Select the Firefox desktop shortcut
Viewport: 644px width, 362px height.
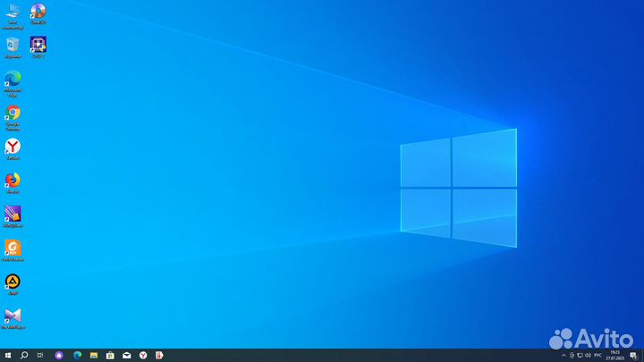(13, 183)
